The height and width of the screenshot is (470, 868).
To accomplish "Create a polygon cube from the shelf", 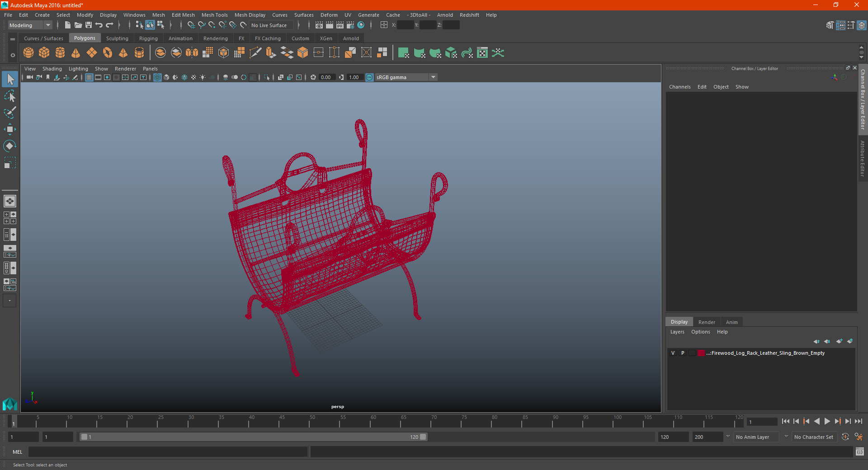I will pos(44,53).
